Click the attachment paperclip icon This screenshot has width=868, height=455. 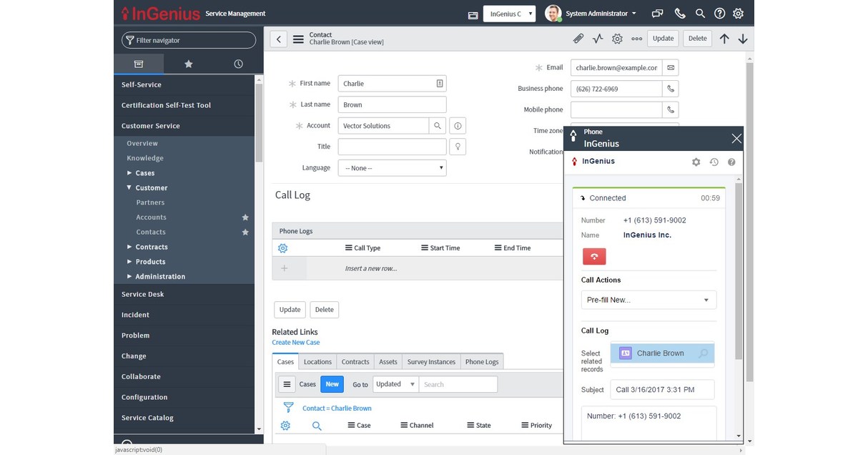point(578,38)
